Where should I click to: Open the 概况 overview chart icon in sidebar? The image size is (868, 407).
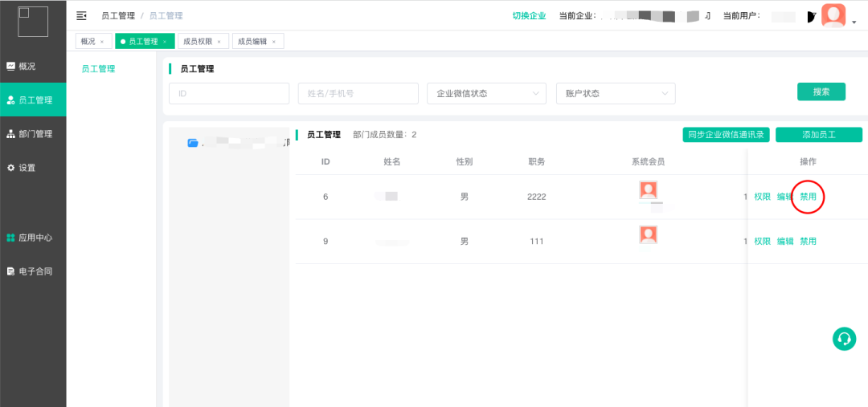[10, 67]
